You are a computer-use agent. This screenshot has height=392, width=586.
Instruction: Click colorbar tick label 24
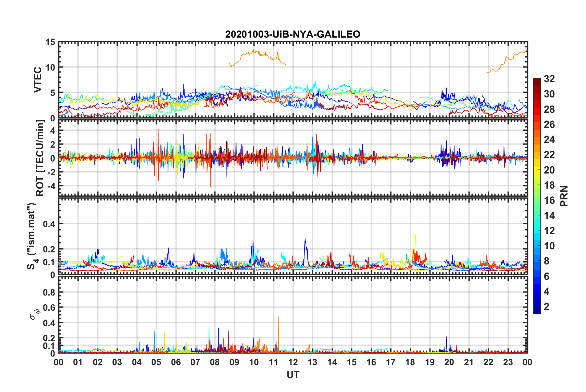(x=549, y=140)
